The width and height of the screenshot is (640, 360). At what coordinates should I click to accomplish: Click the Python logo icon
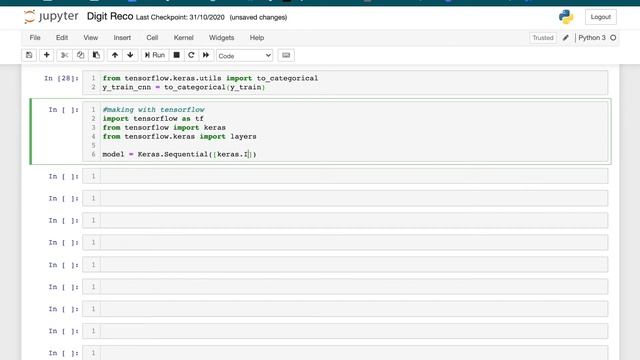click(x=566, y=17)
